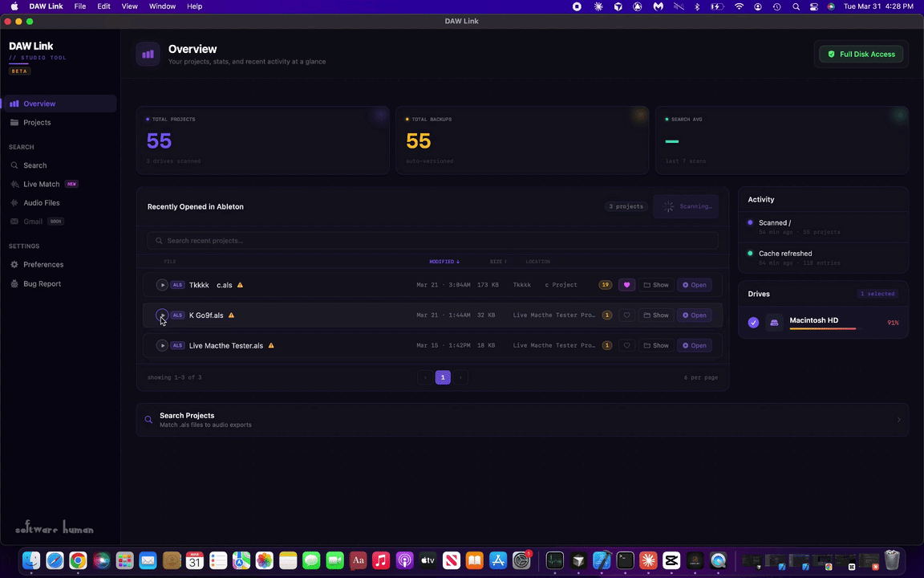This screenshot has width=924, height=578.
Task: Expand the K Go9f.als row arrow
Action: click(x=162, y=315)
